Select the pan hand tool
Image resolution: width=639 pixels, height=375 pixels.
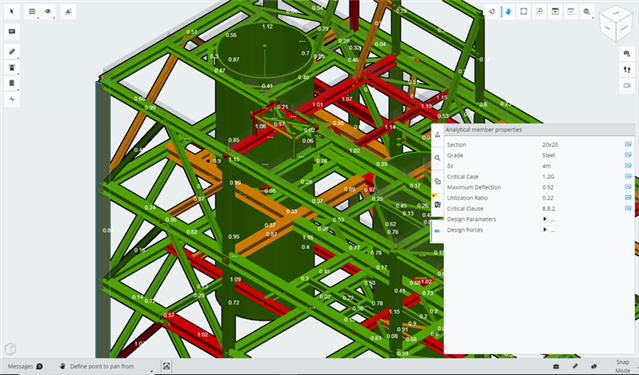(508, 11)
